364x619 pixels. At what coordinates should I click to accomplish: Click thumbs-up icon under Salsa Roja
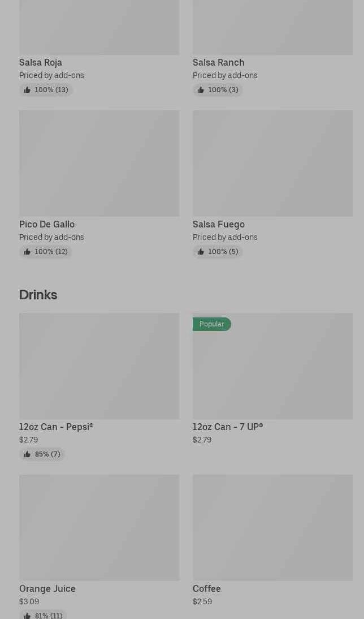coord(27,90)
